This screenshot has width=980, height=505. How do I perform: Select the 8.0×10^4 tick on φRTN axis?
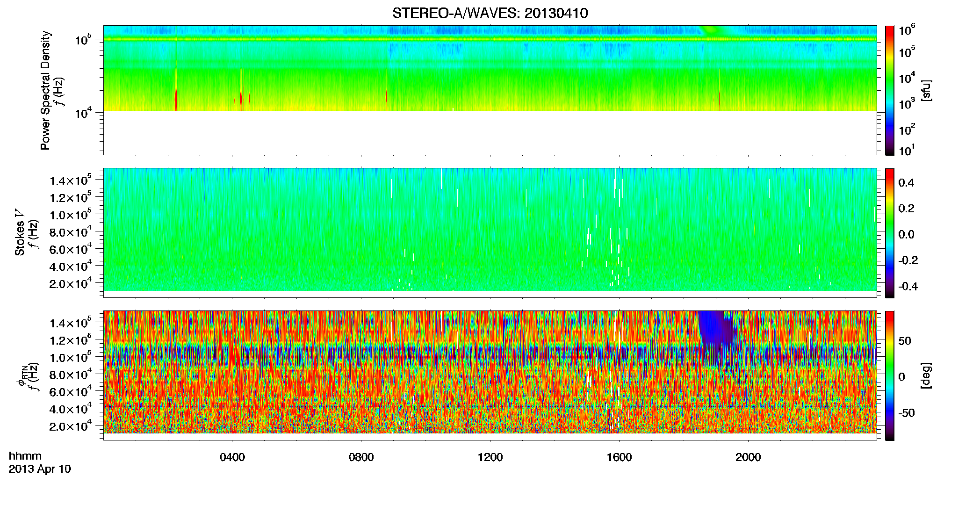[x=71, y=374]
